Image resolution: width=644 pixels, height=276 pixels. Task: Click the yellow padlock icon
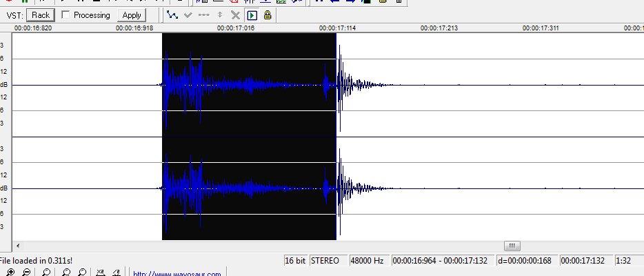268,15
